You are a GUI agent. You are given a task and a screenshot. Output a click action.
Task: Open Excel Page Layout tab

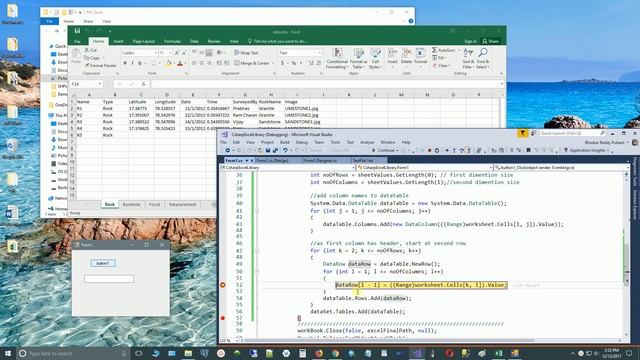(x=144, y=41)
